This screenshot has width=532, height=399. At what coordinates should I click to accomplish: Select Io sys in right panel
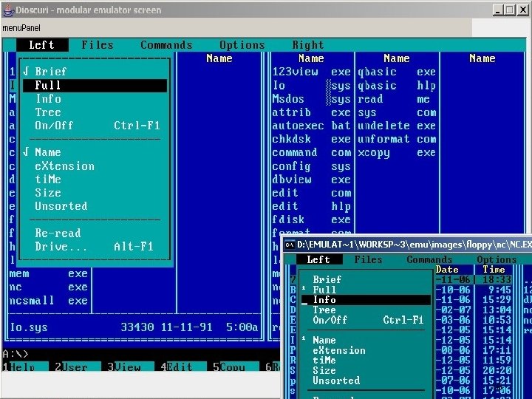(312, 86)
